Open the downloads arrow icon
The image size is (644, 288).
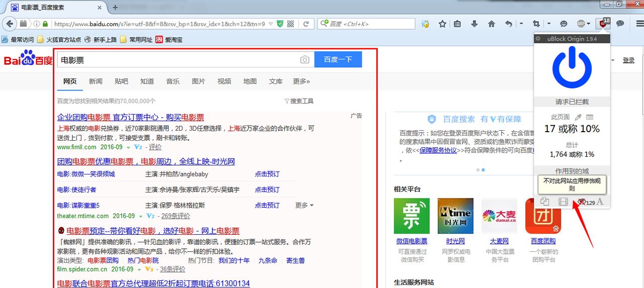(x=474, y=24)
